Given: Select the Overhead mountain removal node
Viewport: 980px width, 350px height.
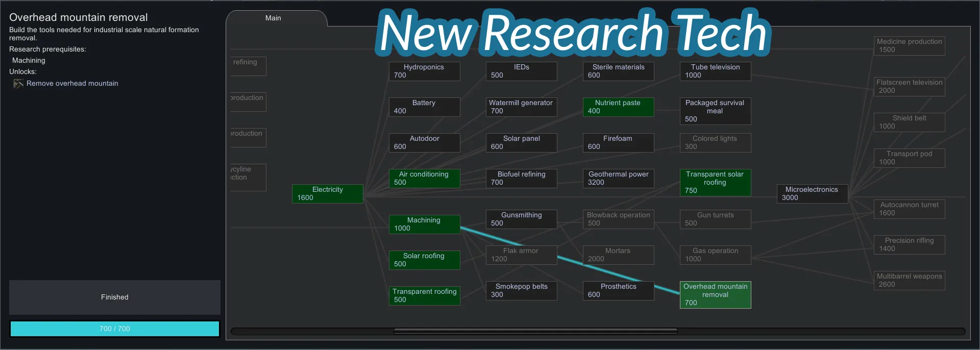Looking at the screenshot, I should [715, 295].
